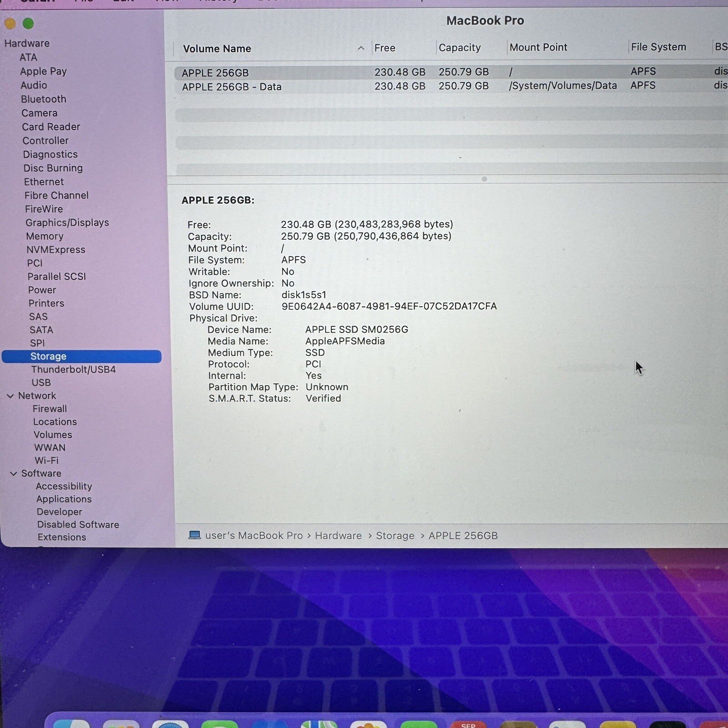Click Storage in the path bar

[x=395, y=536]
